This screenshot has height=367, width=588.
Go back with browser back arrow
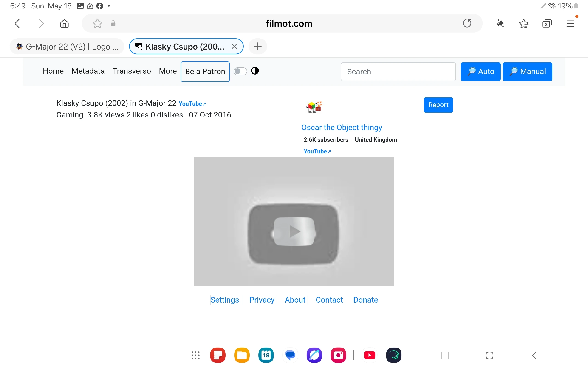[17, 24]
